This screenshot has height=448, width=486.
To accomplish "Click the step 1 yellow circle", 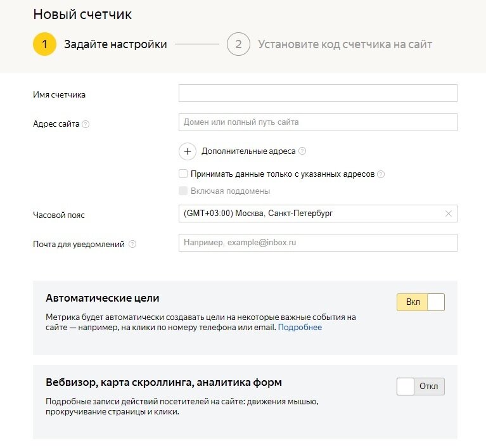I will click(x=45, y=44).
